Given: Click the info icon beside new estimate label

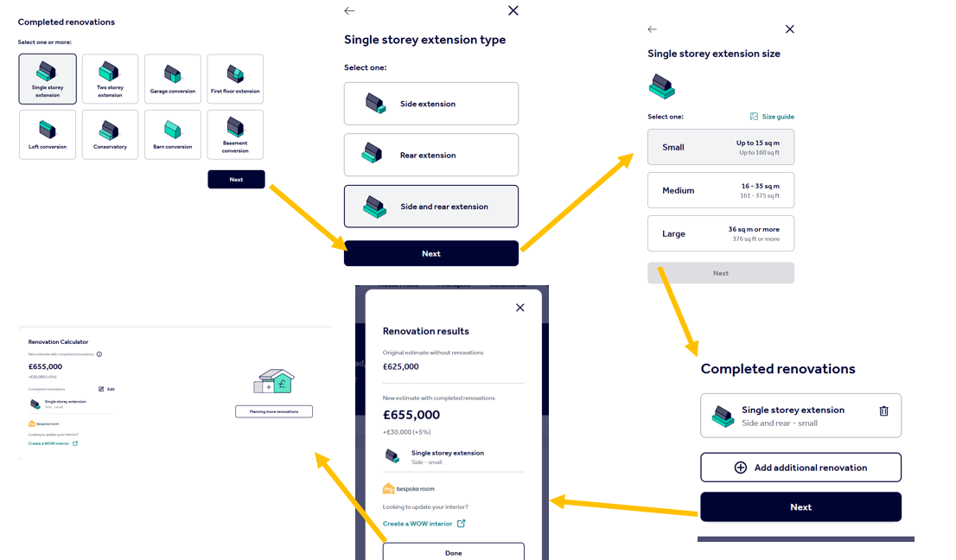Looking at the screenshot, I should [x=99, y=354].
